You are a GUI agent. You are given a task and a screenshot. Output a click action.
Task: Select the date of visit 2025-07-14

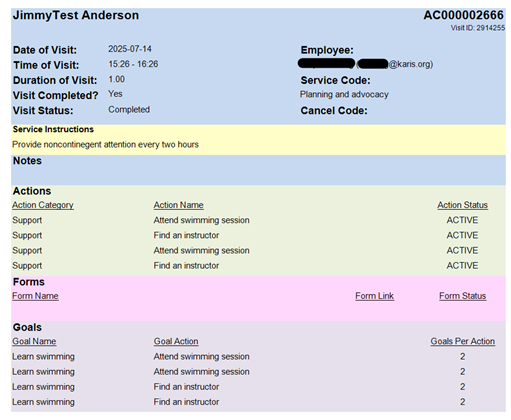pyautogui.click(x=130, y=49)
